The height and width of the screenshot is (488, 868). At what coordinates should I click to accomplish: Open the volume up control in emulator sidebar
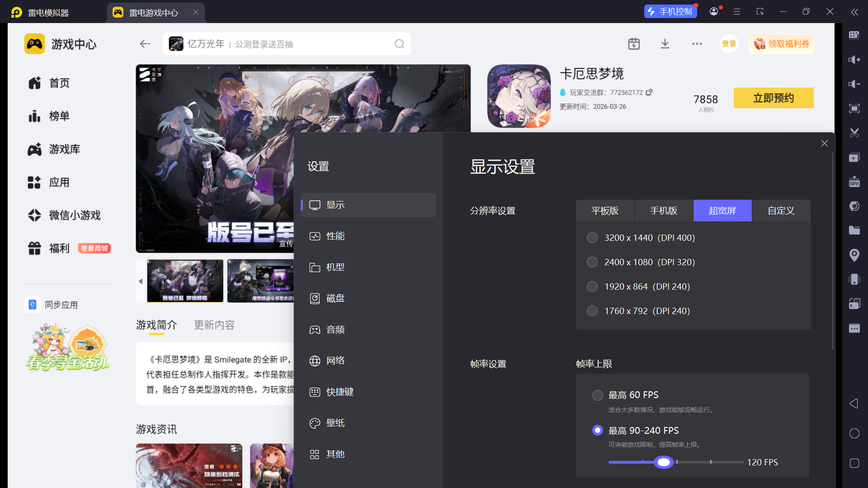[x=854, y=60]
